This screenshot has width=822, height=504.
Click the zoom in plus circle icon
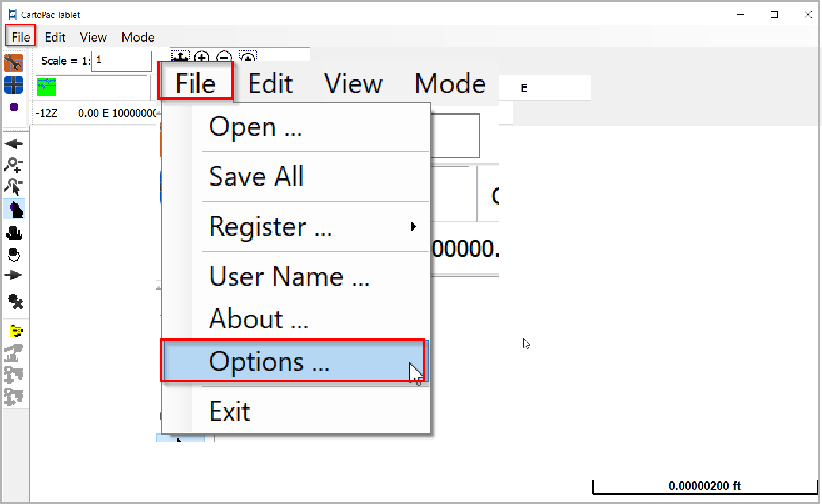point(202,56)
